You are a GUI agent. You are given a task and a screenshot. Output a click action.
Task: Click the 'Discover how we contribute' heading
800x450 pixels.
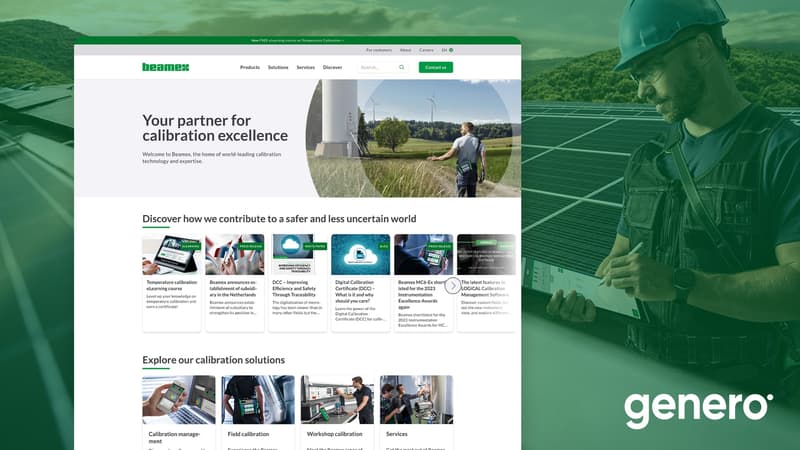point(279,218)
